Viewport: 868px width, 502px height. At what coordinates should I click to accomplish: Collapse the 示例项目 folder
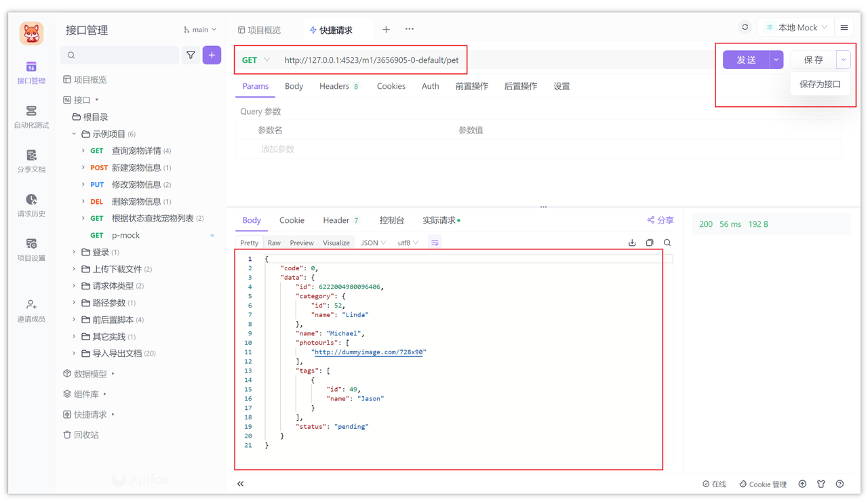(74, 134)
